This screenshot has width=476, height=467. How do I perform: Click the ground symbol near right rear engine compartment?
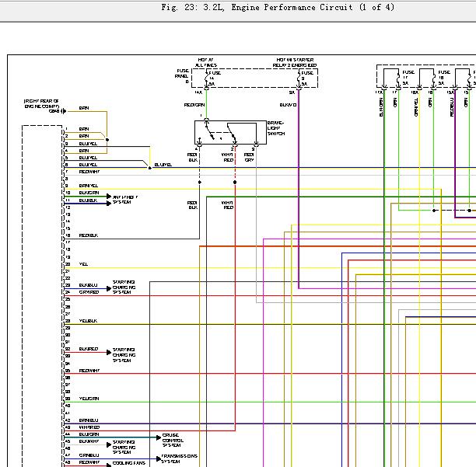[64, 111]
